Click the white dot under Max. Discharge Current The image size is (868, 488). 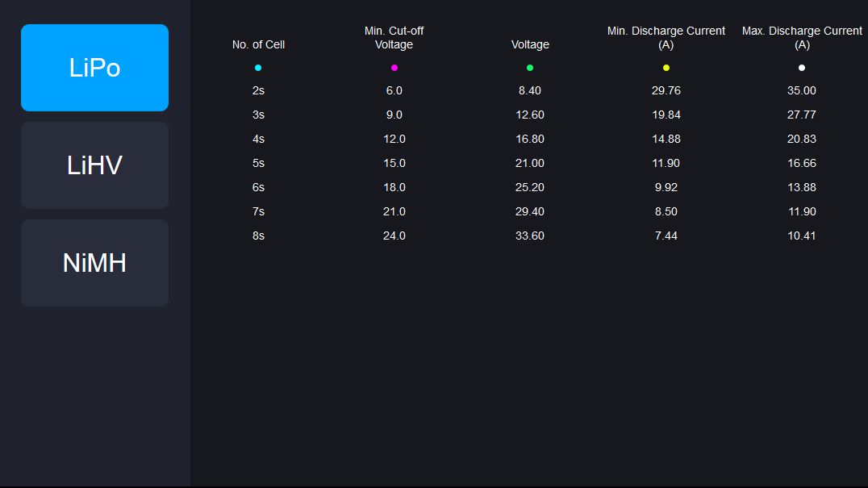(802, 68)
